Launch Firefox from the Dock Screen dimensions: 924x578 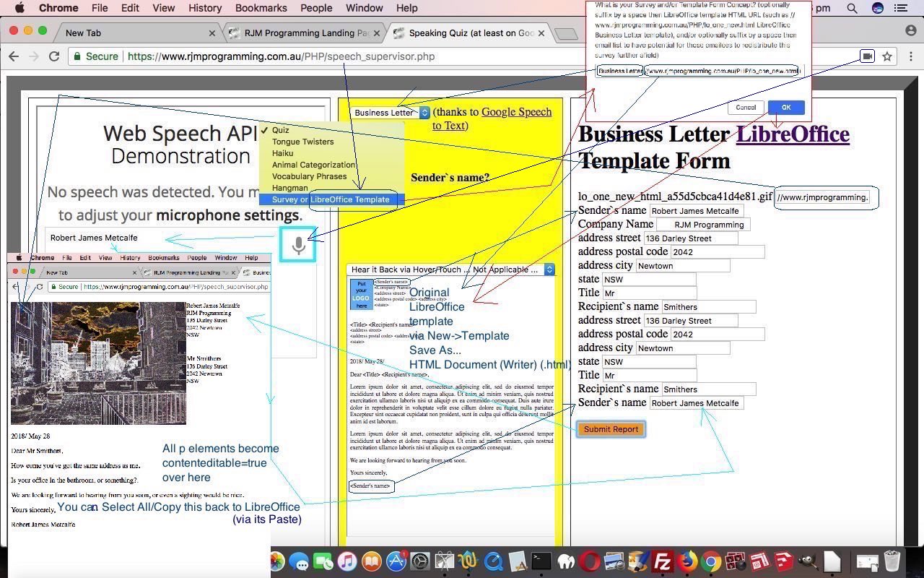[x=687, y=561]
